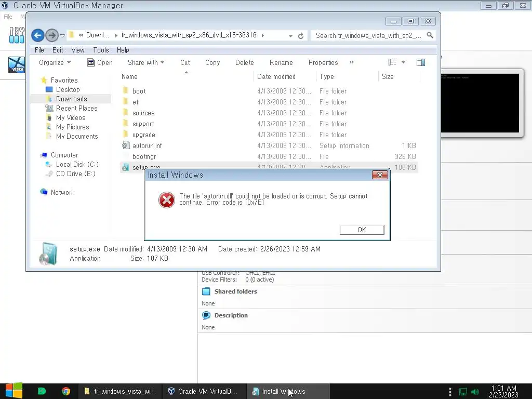Select the support folder
Image resolution: width=532 pixels, height=399 pixels.
click(143, 124)
